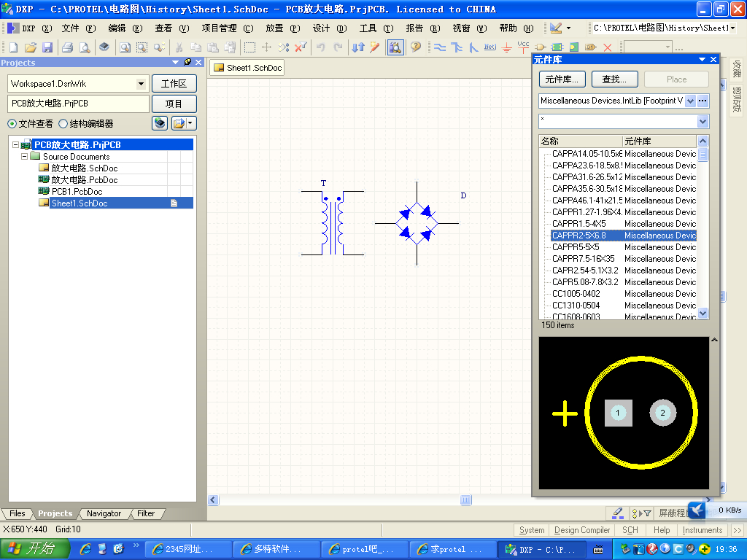This screenshot has width=747, height=560.
Task: Select the 文件查看 radio button
Action: click(12, 124)
